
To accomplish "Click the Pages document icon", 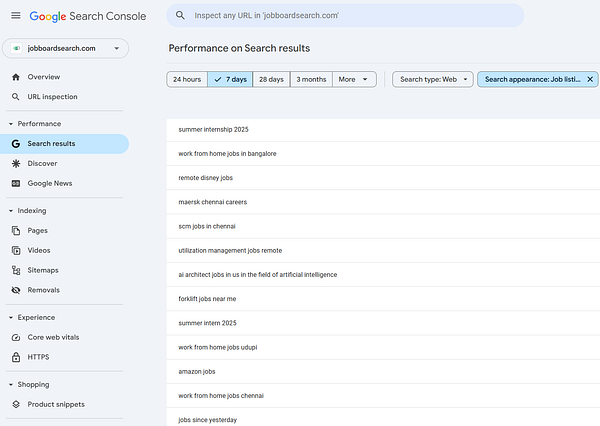I will tap(16, 230).
